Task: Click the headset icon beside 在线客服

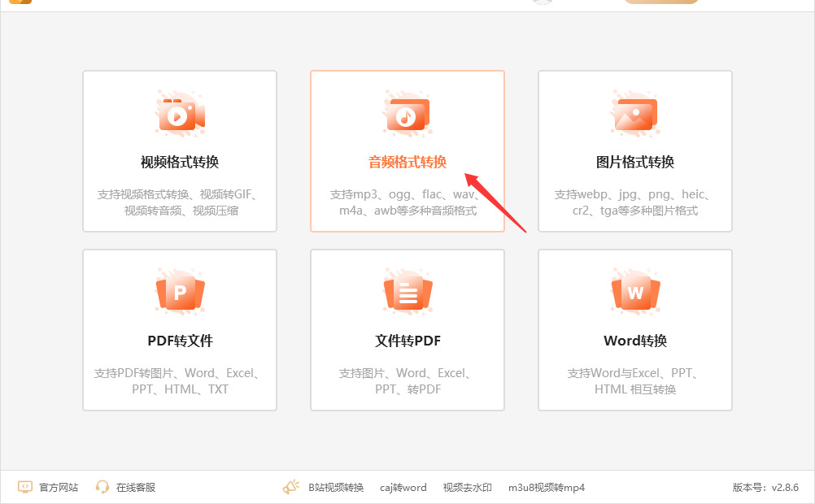Action: [102, 487]
